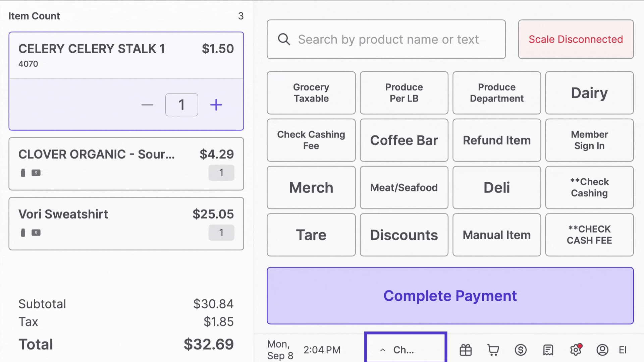Expand the collapsed Ch... panel chevron
644x362 pixels.
(383, 350)
